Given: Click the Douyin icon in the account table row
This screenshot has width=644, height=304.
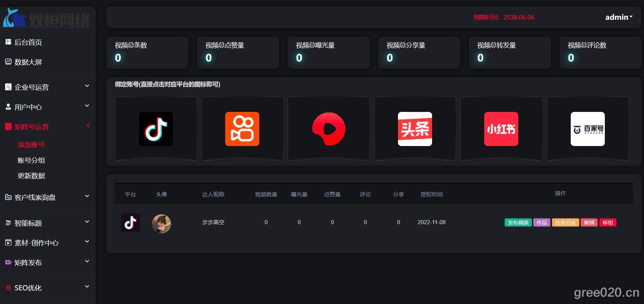Looking at the screenshot, I should coord(131,222).
